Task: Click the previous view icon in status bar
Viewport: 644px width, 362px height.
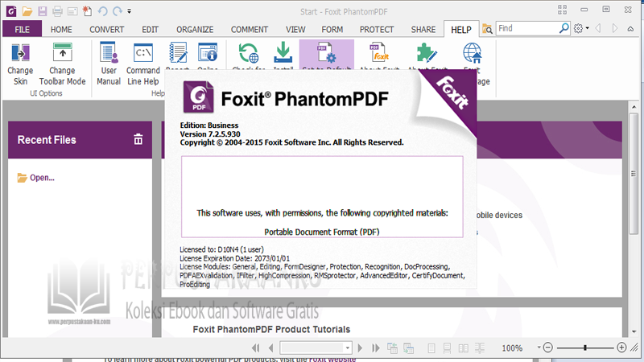Action: (x=392, y=348)
